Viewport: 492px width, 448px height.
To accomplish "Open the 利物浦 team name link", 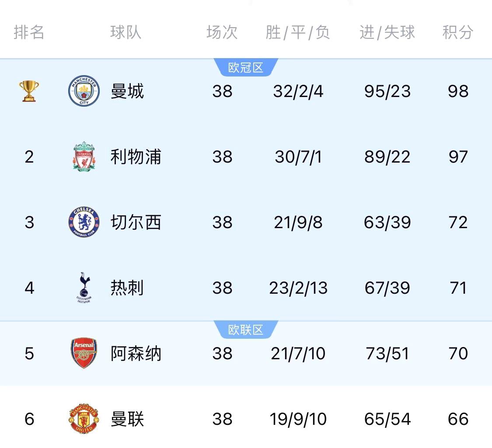I will (x=136, y=156).
